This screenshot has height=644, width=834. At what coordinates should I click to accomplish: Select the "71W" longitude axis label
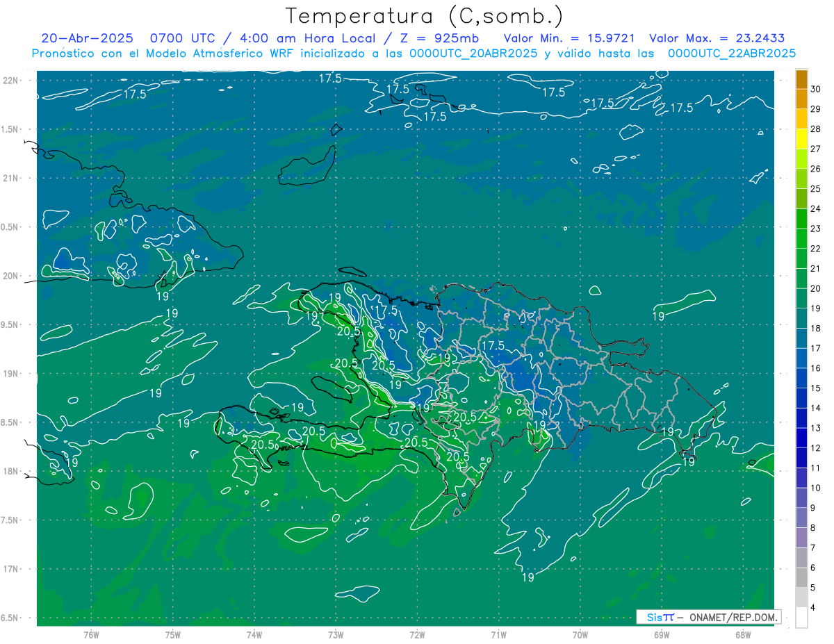(x=498, y=634)
